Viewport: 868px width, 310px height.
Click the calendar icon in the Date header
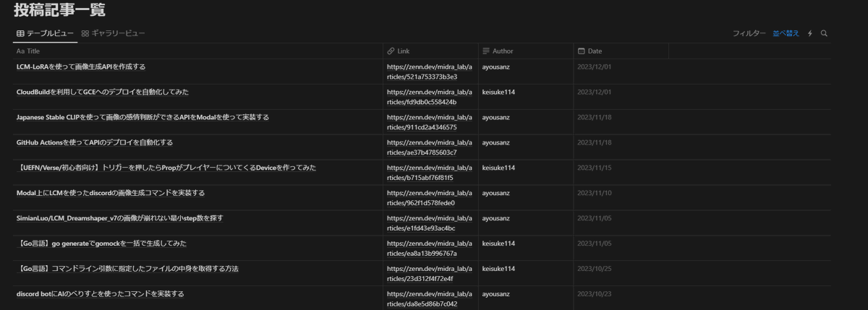point(581,51)
